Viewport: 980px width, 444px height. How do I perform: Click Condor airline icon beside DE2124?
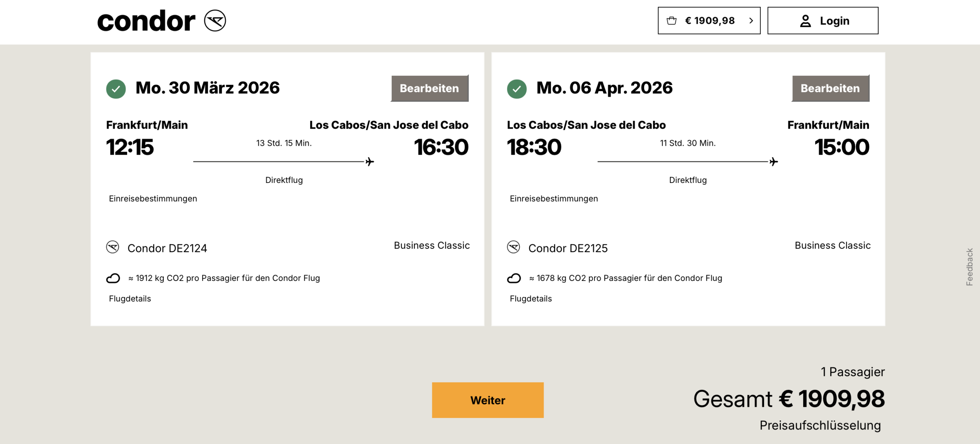point(113,247)
